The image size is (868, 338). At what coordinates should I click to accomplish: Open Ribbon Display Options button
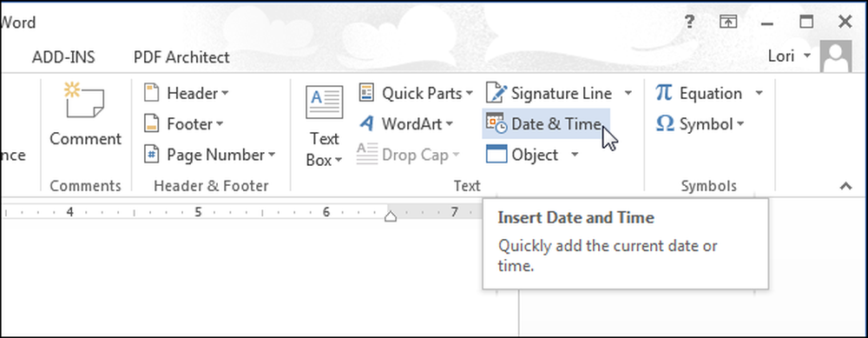pyautogui.click(x=728, y=23)
